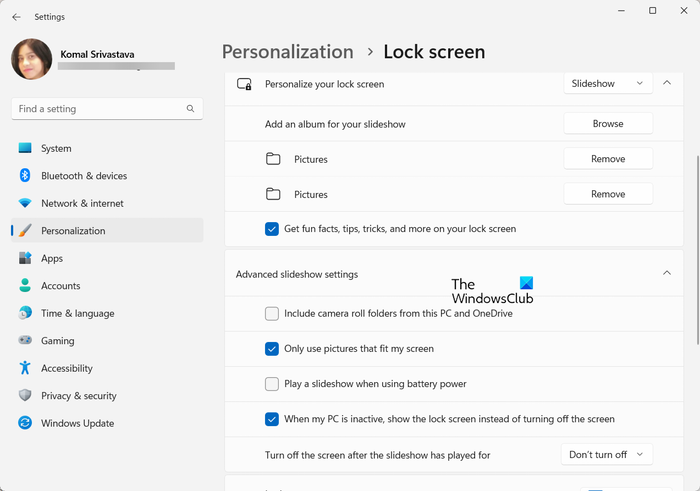Image resolution: width=700 pixels, height=491 pixels.
Task: Click the Personalization breadcrumb link
Action: (x=287, y=52)
